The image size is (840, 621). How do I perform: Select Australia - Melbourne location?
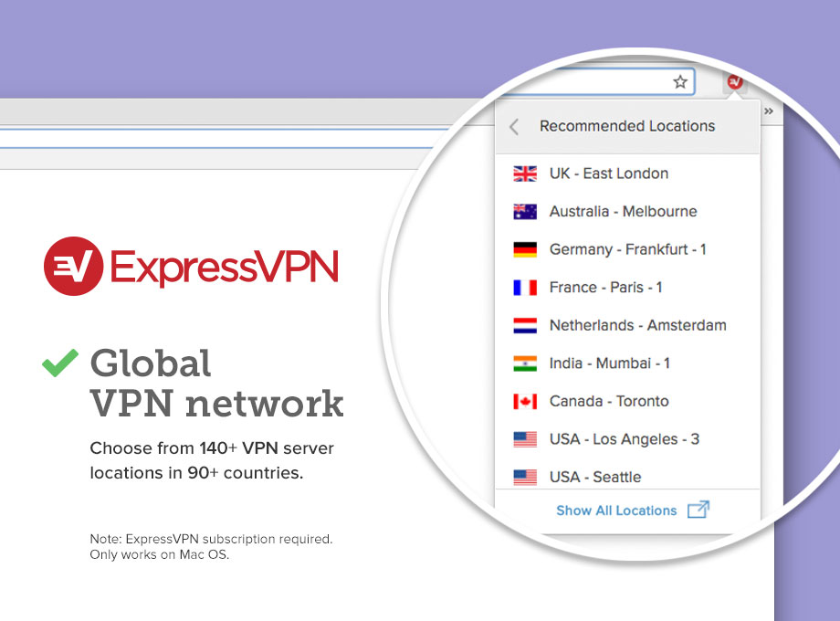tap(628, 212)
